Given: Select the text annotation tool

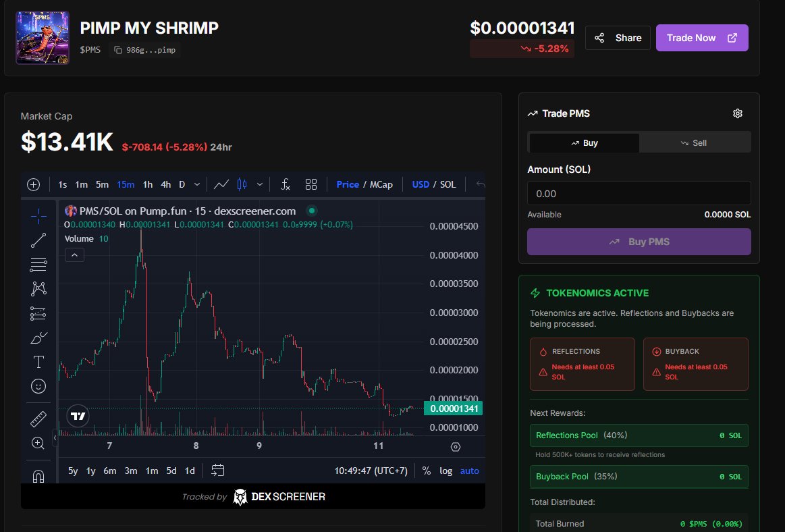Looking at the screenshot, I should point(38,361).
